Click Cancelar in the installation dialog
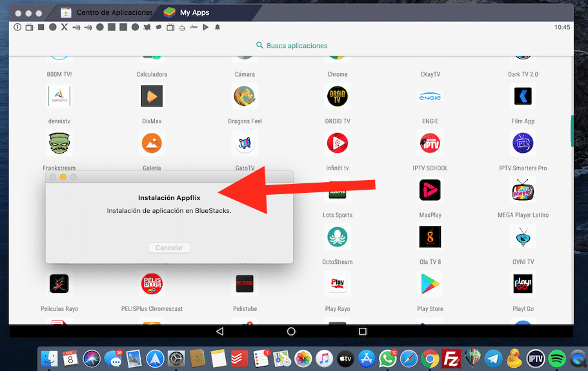Screen dimensions: 588x371 [x=169, y=248]
